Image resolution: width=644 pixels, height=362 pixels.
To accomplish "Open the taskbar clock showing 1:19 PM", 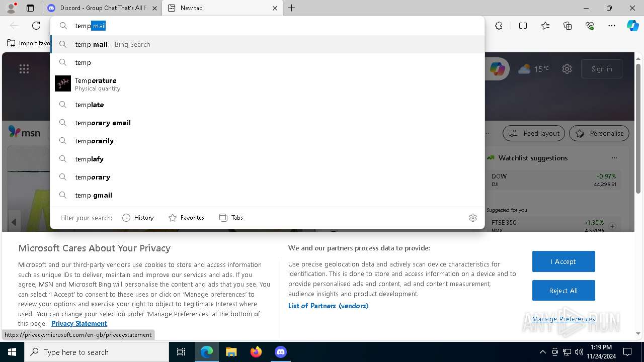I will coord(601,352).
